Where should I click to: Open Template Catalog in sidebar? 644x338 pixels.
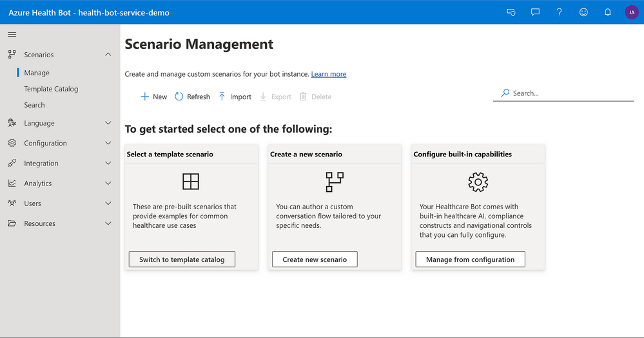pos(51,89)
